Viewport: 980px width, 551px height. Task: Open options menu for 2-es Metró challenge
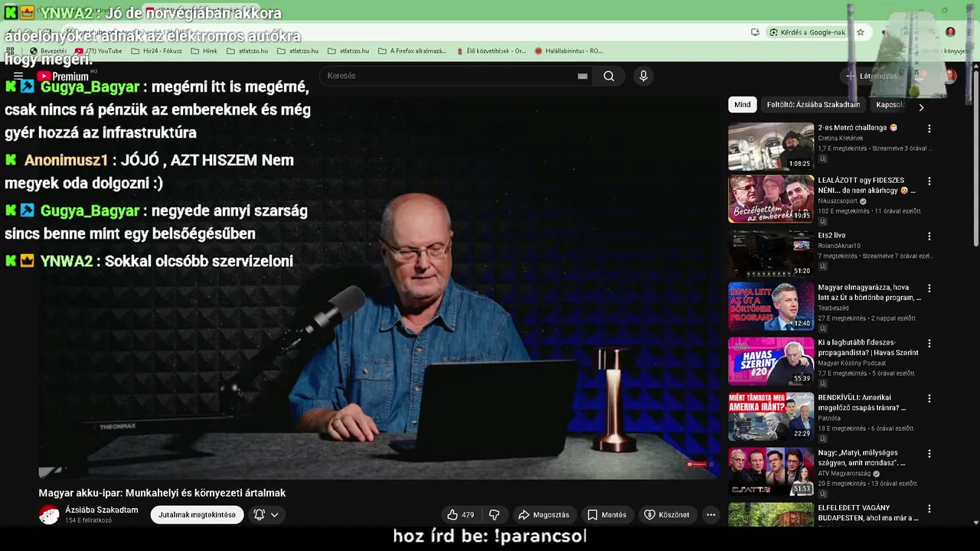929,129
